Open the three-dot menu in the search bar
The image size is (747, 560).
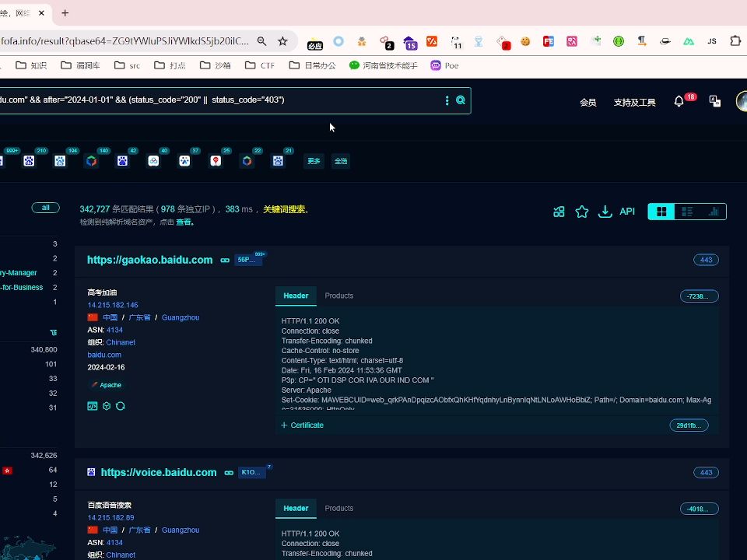pos(446,100)
